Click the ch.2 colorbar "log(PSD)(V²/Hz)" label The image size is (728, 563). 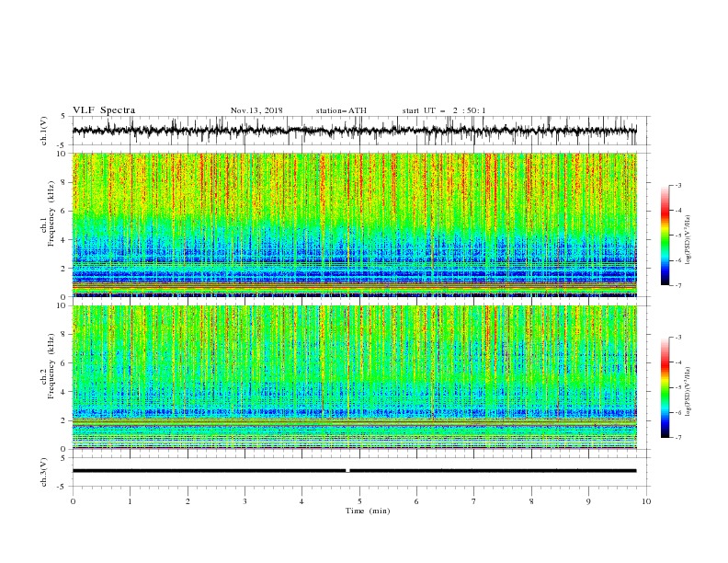[x=688, y=392]
